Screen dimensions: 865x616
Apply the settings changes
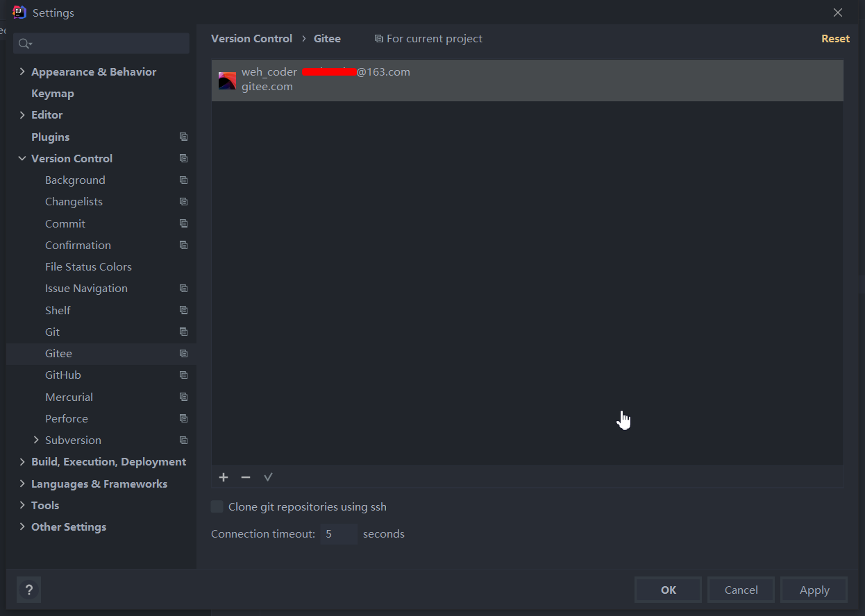coord(814,590)
